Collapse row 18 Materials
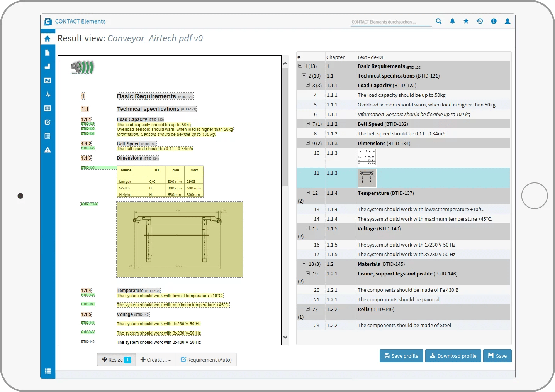 point(304,264)
